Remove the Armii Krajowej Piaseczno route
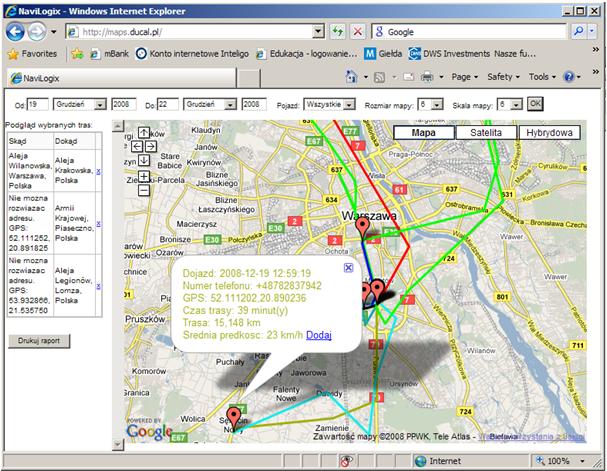 (98, 224)
